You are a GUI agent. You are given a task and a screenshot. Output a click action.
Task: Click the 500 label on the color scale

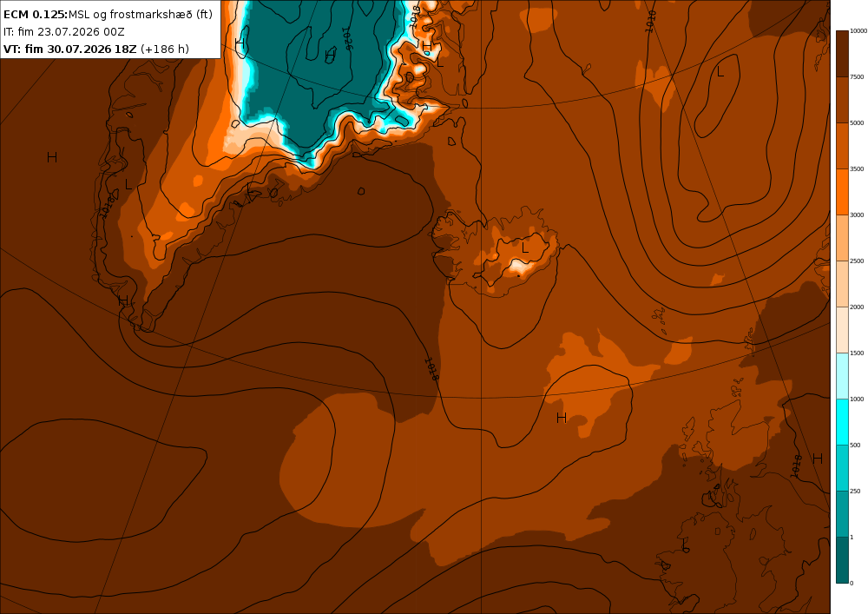pyautogui.click(x=855, y=446)
